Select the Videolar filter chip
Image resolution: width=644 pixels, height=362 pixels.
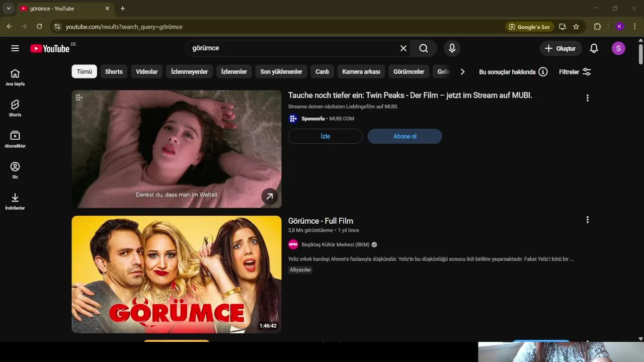[147, 71]
